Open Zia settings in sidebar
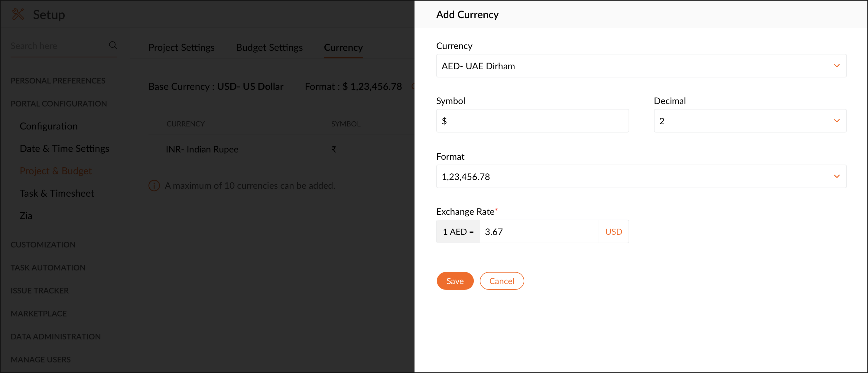 pyautogui.click(x=26, y=215)
